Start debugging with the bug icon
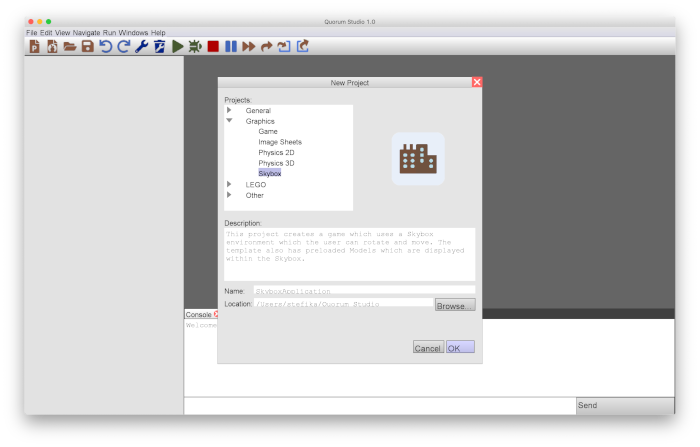Image resolution: width=700 pixels, height=447 pixels. [x=195, y=46]
